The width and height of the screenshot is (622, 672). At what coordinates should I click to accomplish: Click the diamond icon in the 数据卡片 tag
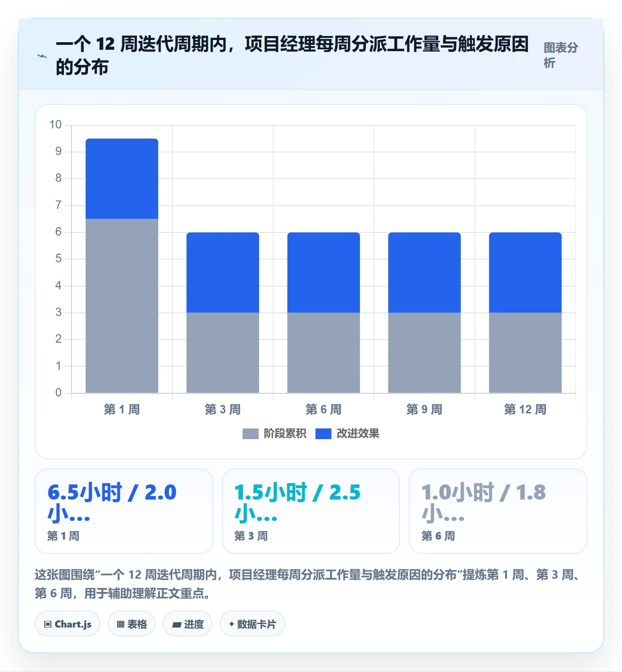[231, 624]
